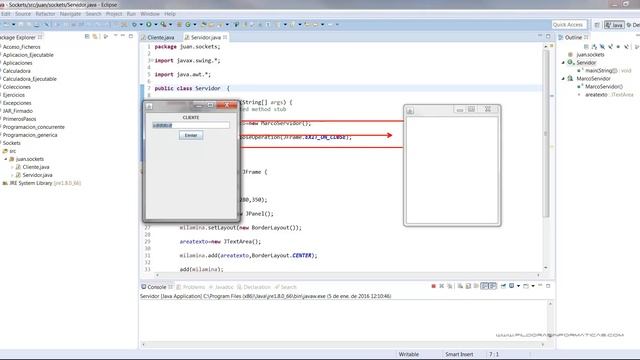Select JRE System Library in Package Explorer
Screen dimensions: 640x360
tap(42, 183)
